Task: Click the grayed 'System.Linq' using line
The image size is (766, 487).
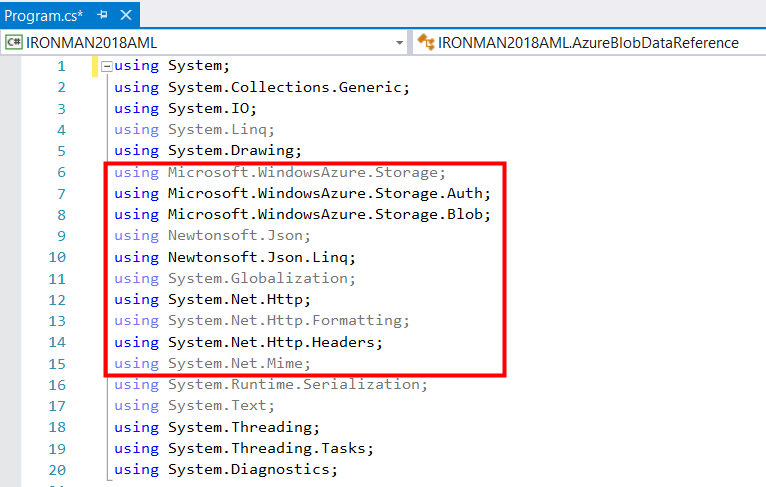Action: coord(194,129)
